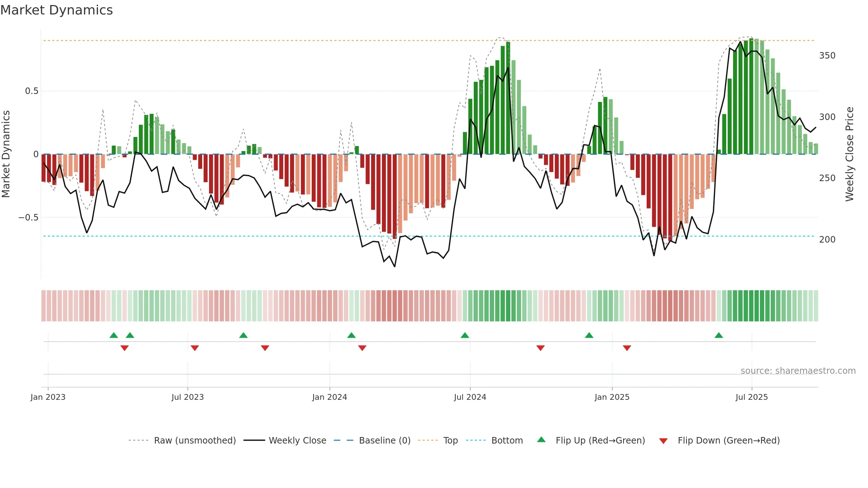Click the −0.5 left axis tick
The height and width of the screenshot is (488, 868).
pos(29,218)
